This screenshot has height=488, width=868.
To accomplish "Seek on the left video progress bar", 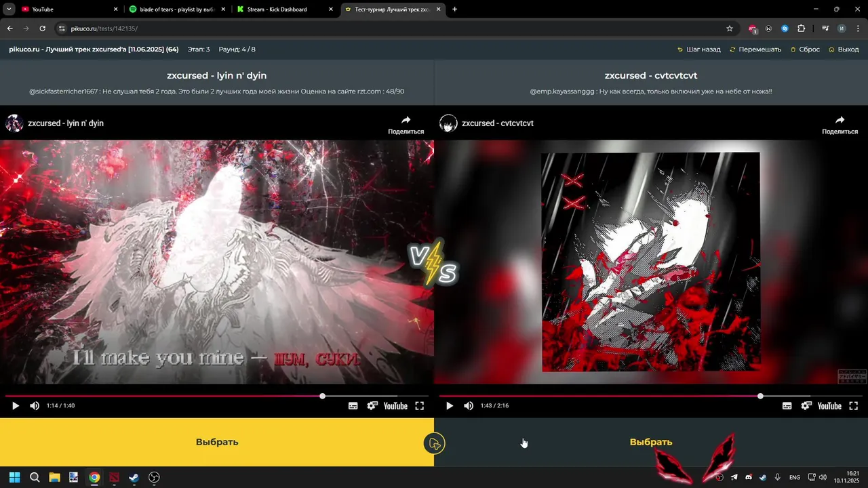I will (217, 396).
